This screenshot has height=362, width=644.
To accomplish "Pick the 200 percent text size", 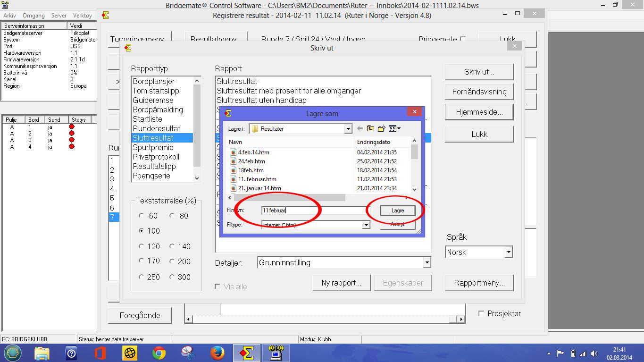I will pyautogui.click(x=172, y=261).
